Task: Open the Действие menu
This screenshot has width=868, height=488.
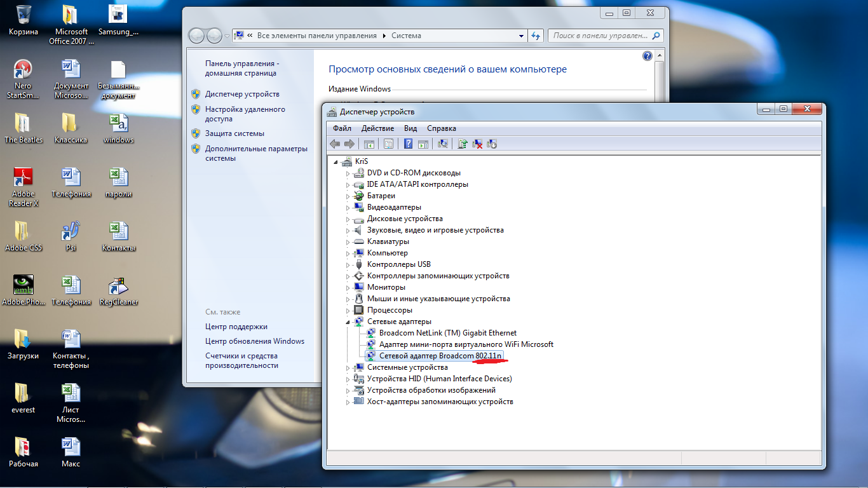Action: click(377, 128)
